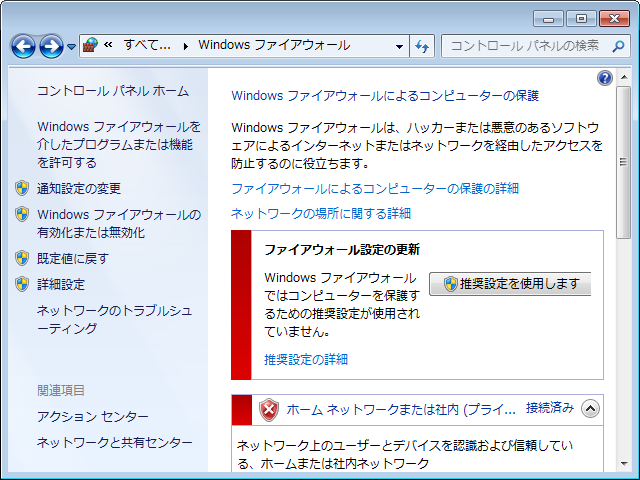Open ネットワークの場所に関する詳細 link
The width and height of the screenshot is (640, 480).
point(321,213)
